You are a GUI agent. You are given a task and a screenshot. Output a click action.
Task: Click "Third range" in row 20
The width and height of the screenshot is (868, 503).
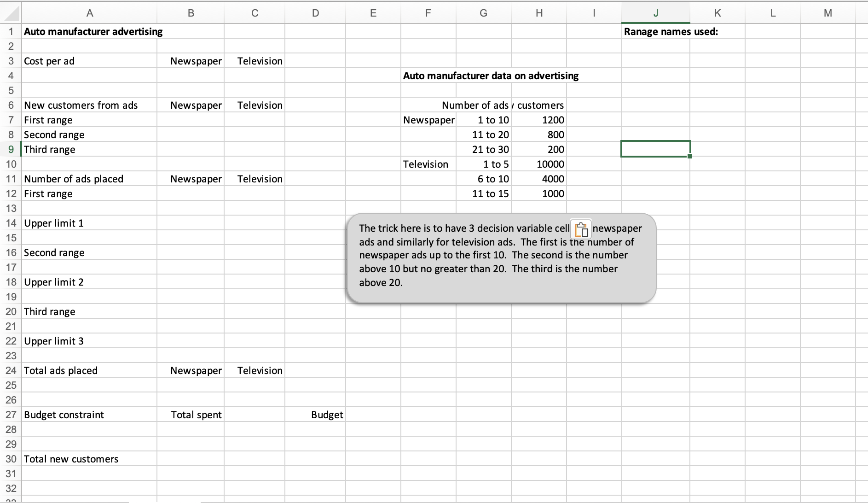click(x=50, y=311)
